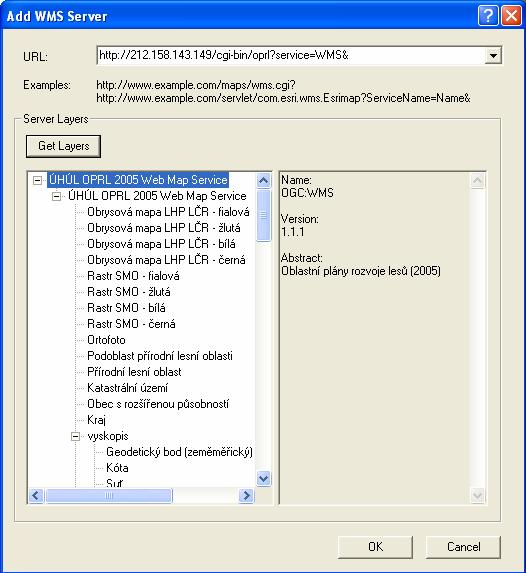Select Rastr SMO - žlutá layer

tap(129, 292)
